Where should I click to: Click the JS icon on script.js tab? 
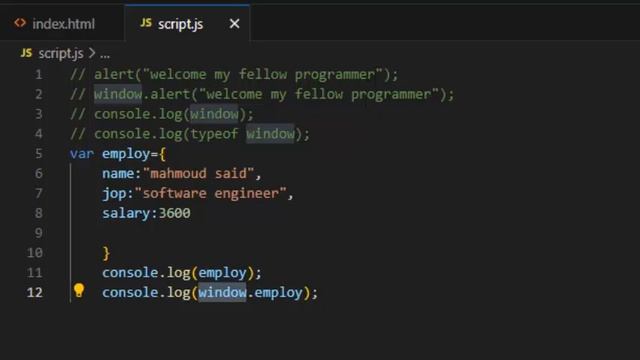pyautogui.click(x=146, y=23)
